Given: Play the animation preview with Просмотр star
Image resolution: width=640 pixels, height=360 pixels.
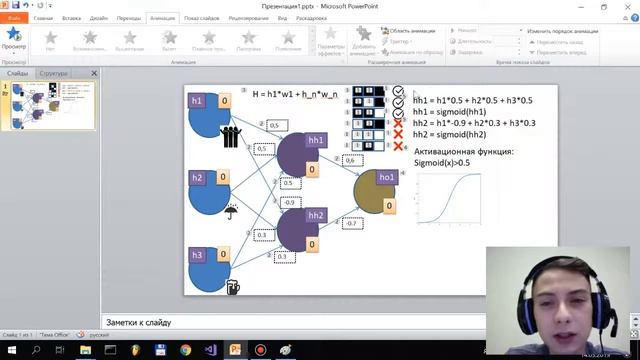Looking at the screenshot, I should click(x=13, y=34).
